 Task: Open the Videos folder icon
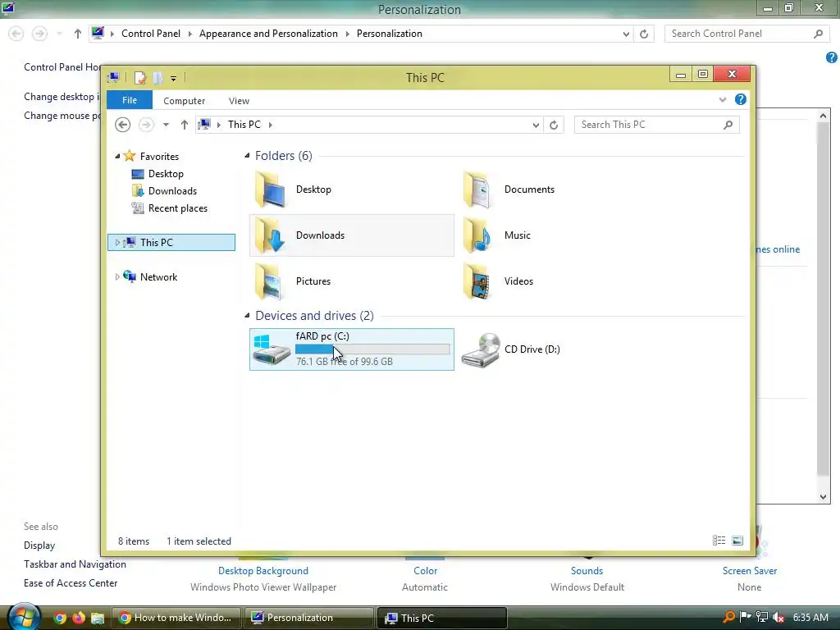click(477, 281)
